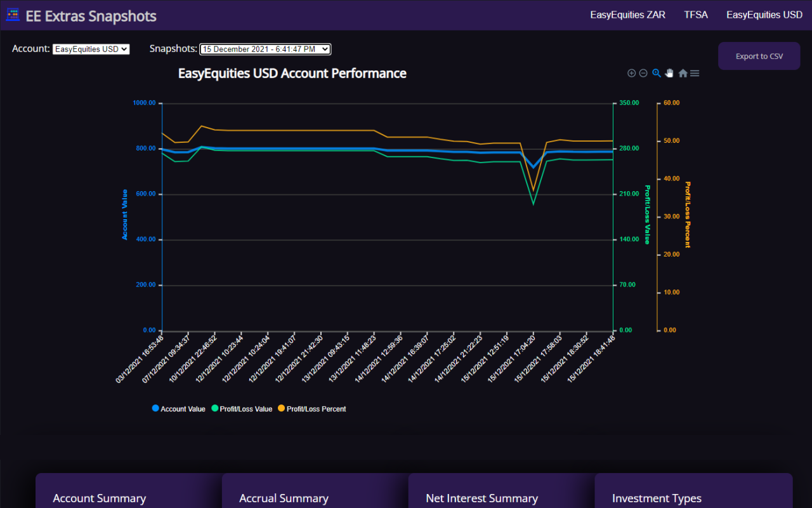812x508 pixels.
Task: Open the Account dropdown selector
Action: click(x=91, y=49)
